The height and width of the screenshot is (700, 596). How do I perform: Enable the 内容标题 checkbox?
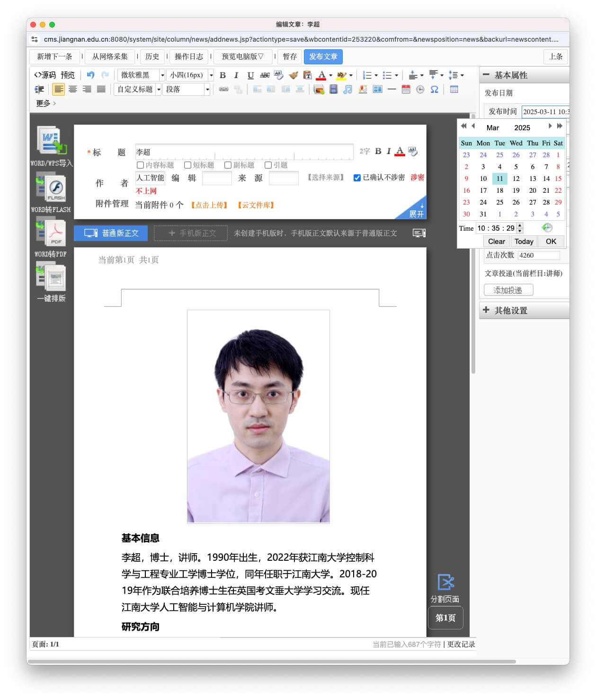(x=140, y=165)
